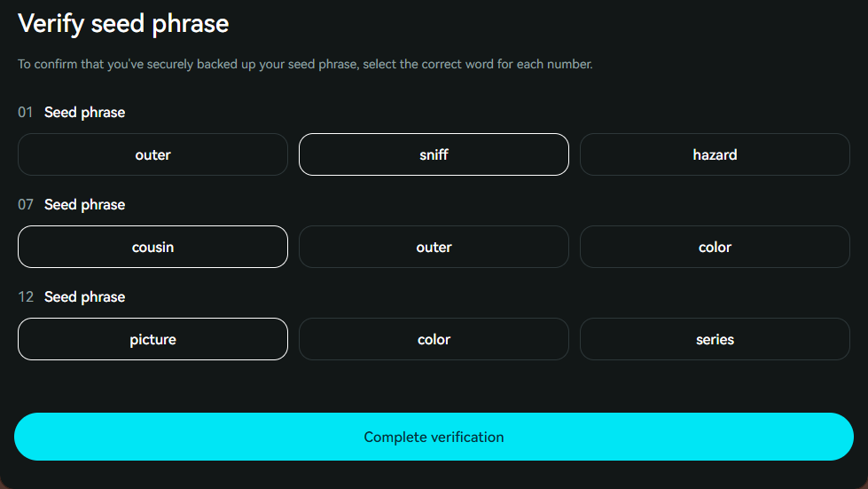Click the number 07 indicator

[25, 205]
